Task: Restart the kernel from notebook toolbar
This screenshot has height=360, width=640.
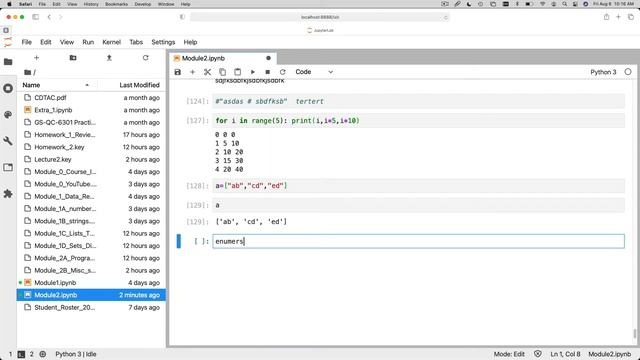Action: pyautogui.click(x=282, y=72)
